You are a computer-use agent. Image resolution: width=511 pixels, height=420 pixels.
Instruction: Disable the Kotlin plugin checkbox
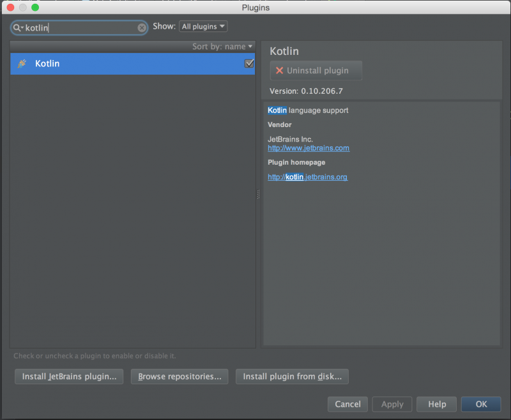[x=249, y=63]
